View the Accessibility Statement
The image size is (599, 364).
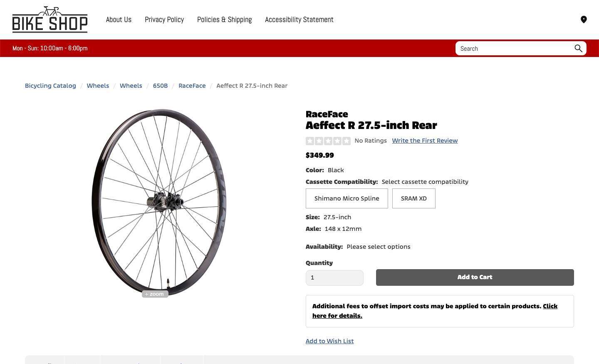click(x=299, y=20)
